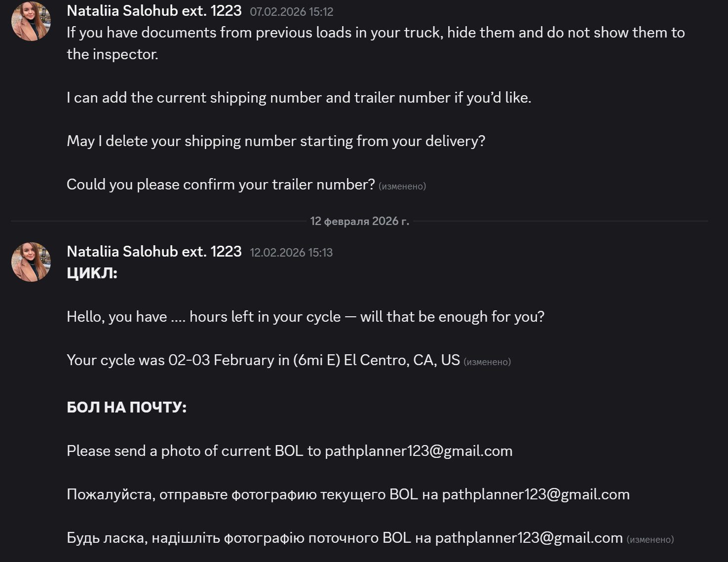The height and width of the screenshot is (562, 728).
Task: Click the "hours left in your cycle" line
Action: click(305, 317)
